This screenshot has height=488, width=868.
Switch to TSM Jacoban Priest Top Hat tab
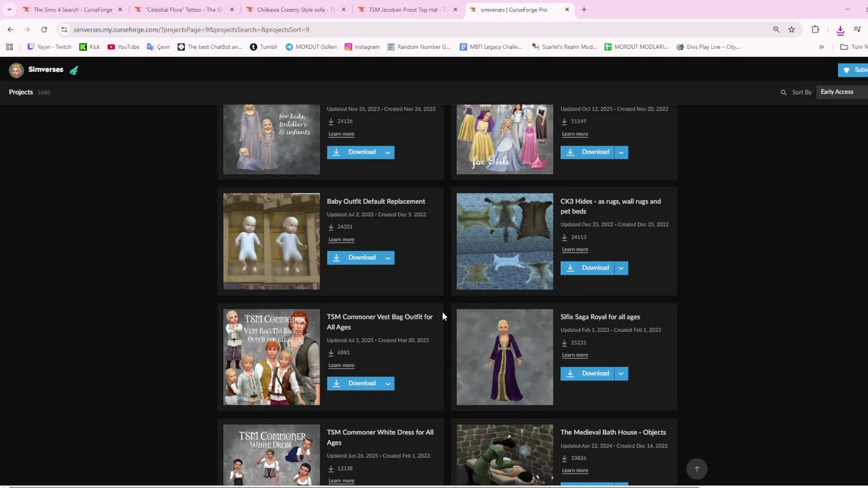click(407, 9)
